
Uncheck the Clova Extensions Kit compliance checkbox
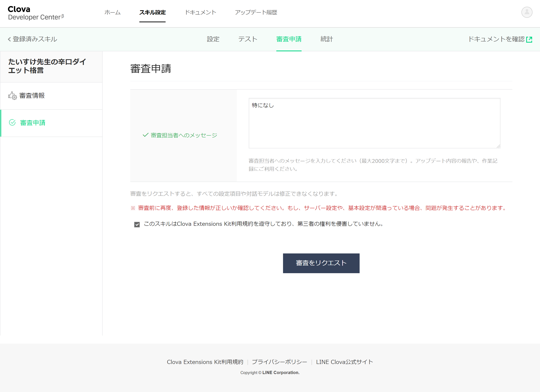[137, 224]
